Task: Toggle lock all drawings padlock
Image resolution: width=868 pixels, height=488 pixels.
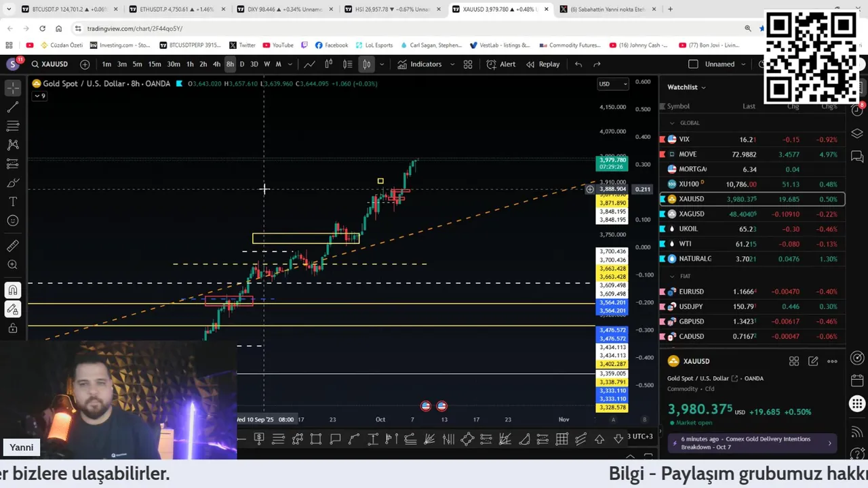Action: click(13, 328)
